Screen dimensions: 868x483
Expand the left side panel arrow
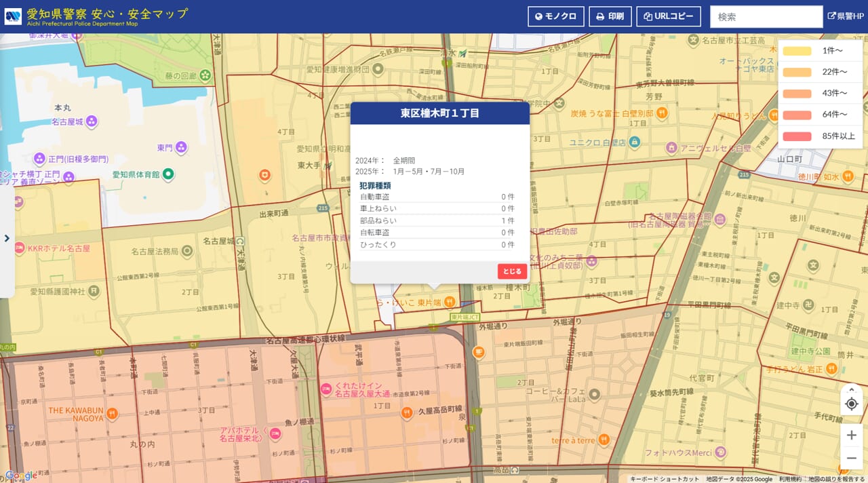tap(7, 238)
